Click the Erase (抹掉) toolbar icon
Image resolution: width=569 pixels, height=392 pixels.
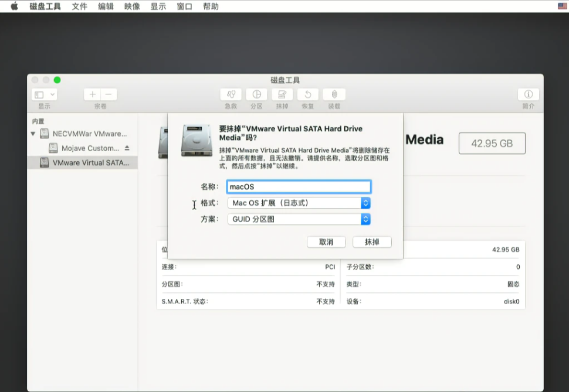(282, 95)
